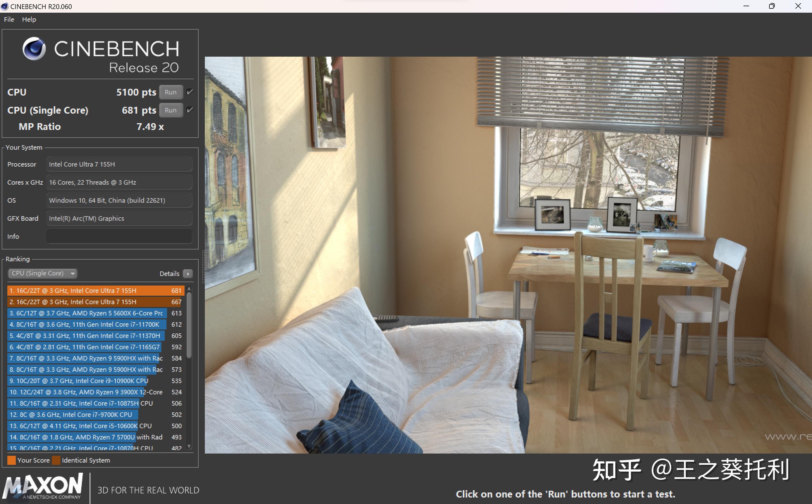This screenshot has height=504, width=812.
Task: Click the brown Identical System legend swatch
Action: (x=56, y=460)
